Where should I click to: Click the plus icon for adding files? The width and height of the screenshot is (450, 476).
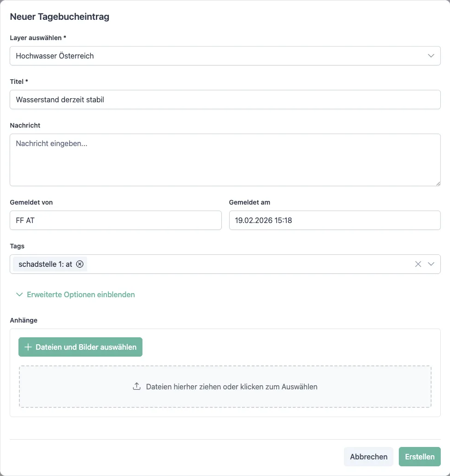(x=28, y=347)
